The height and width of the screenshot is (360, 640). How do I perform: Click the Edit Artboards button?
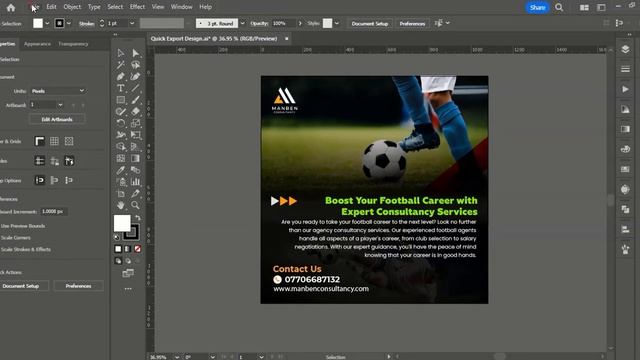pyautogui.click(x=57, y=119)
